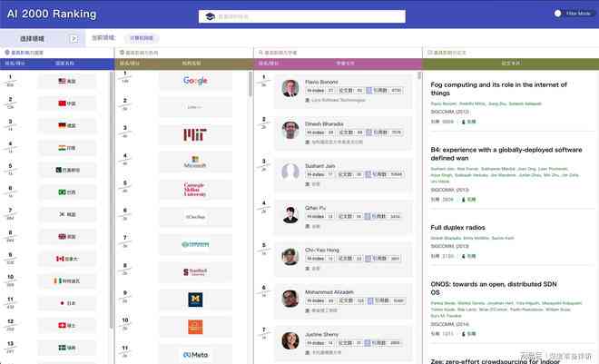
Task: Click scholar name Flavio Bonomi
Action: click(x=321, y=82)
